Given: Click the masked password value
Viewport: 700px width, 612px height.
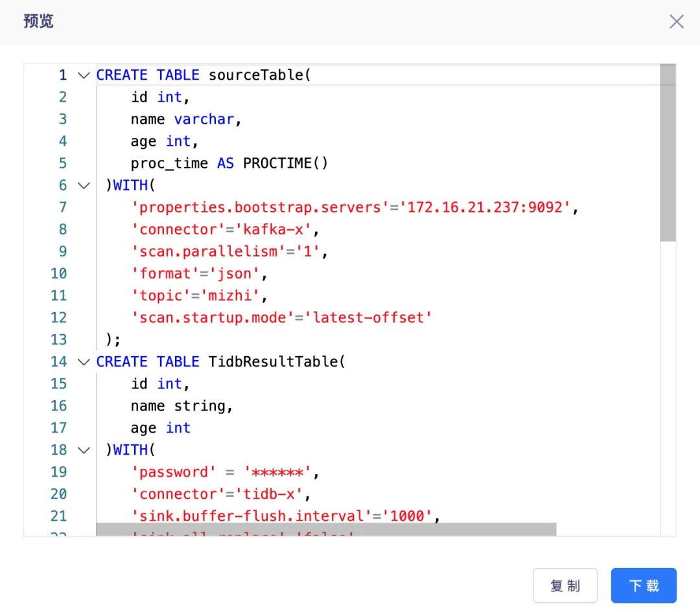Looking at the screenshot, I should (277, 472).
